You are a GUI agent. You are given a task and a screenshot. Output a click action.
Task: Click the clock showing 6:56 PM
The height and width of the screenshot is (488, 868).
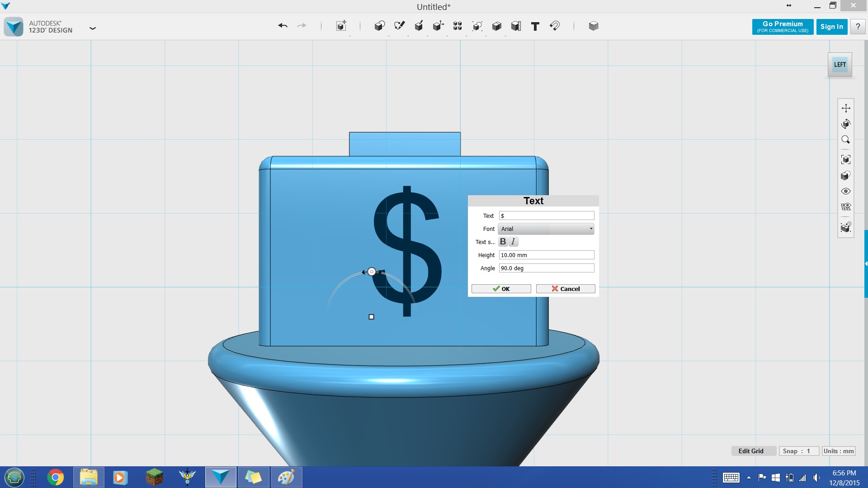pos(844,473)
